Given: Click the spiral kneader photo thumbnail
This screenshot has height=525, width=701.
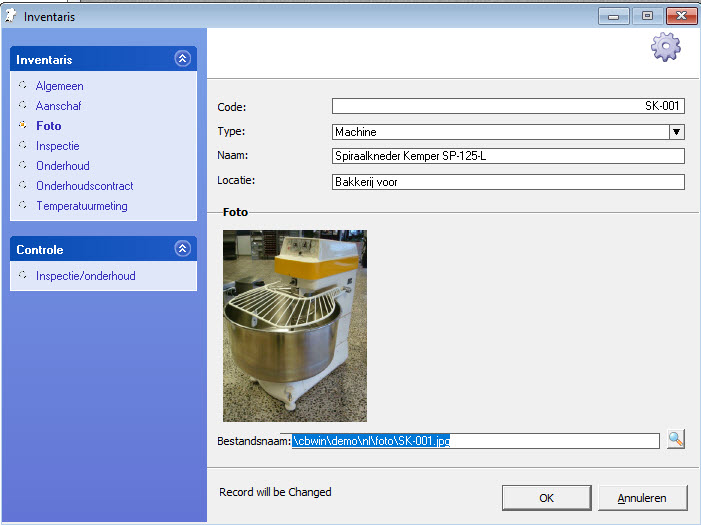Looking at the screenshot, I should coord(295,326).
